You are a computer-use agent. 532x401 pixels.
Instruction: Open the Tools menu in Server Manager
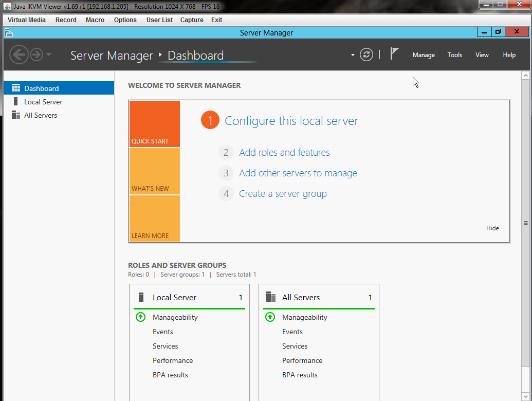point(454,54)
